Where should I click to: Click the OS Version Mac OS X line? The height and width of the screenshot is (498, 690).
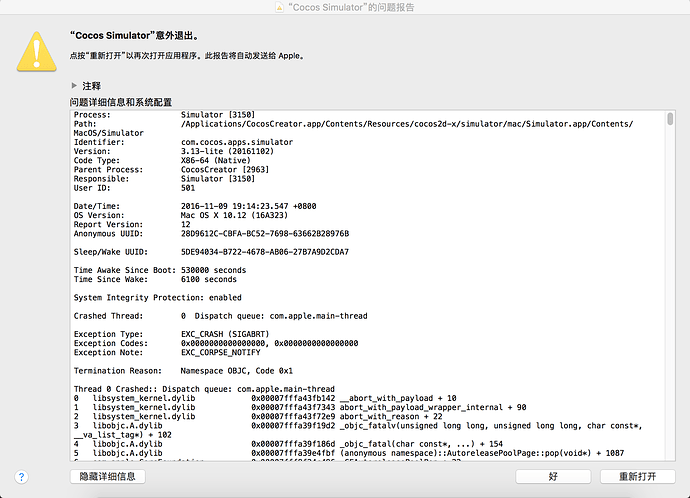pos(180,215)
